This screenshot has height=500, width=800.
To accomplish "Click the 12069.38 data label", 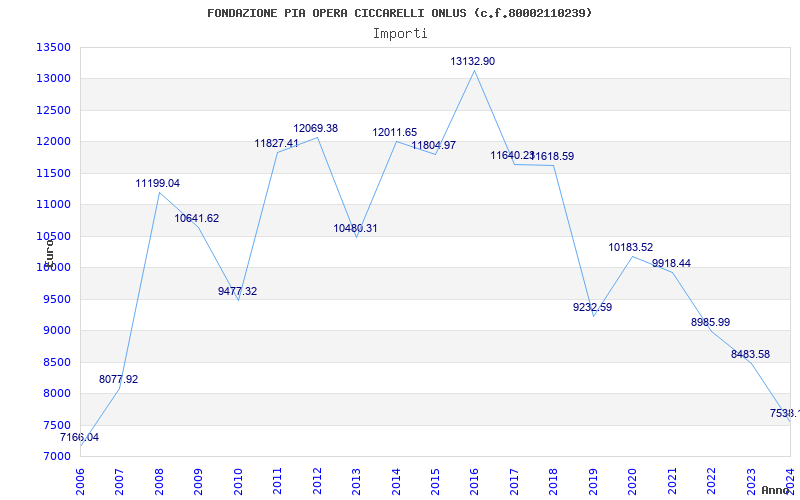I will tap(315, 129).
